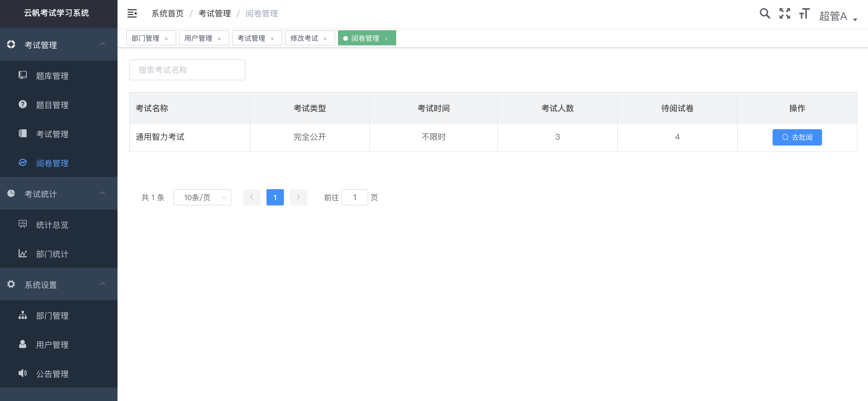The image size is (868, 401).
Task: Click the 公告管理 speaker icon
Action: (x=23, y=373)
